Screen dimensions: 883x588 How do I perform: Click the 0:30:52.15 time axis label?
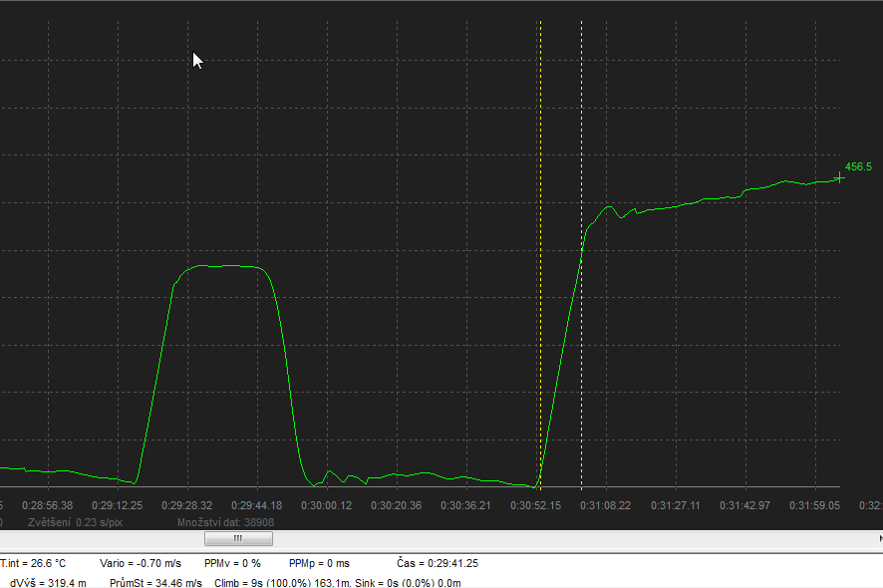pos(536,506)
